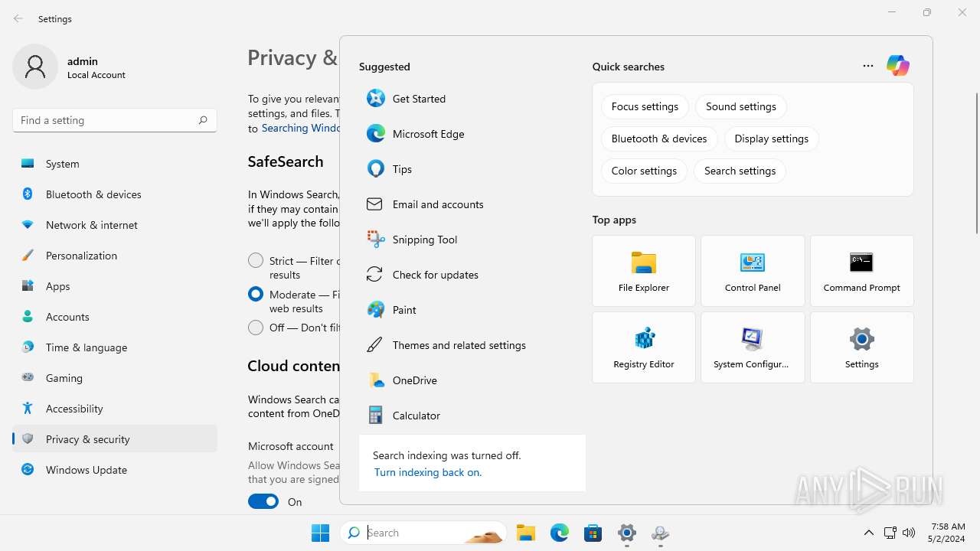Open Microsoft Edge from the taskbar
Image resolution: width=980 pixels, height=551 pixels.
pyautogui.click(x=560, y=533)
